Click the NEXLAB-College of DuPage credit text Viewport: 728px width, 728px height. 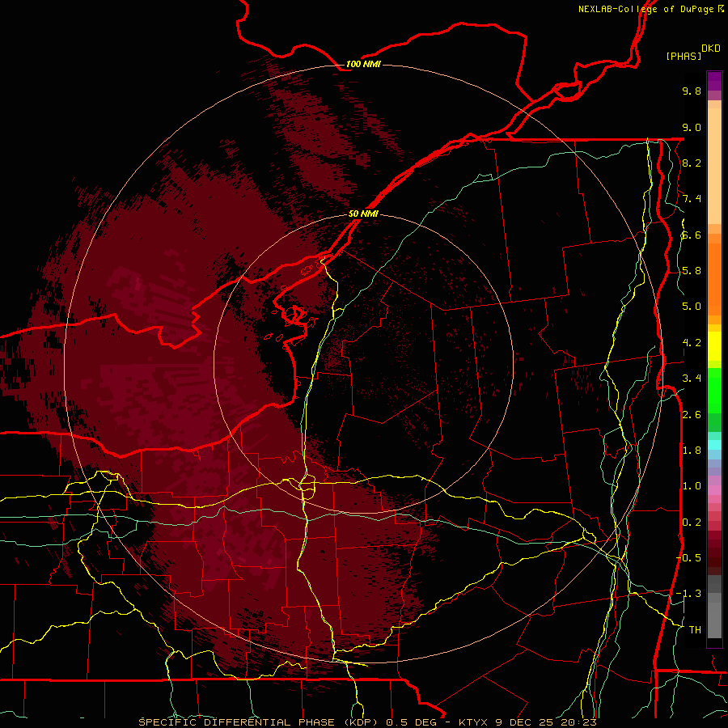pos(651,9)
